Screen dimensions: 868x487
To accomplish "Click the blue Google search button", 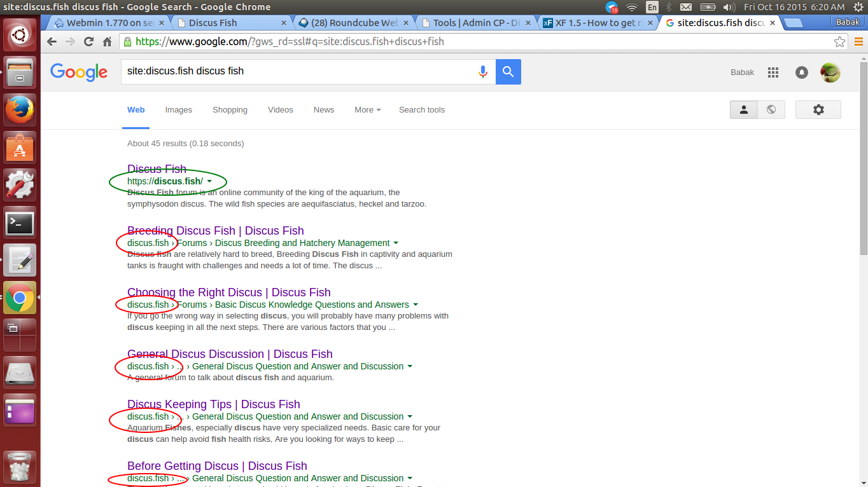I will (x=508, y=72).
